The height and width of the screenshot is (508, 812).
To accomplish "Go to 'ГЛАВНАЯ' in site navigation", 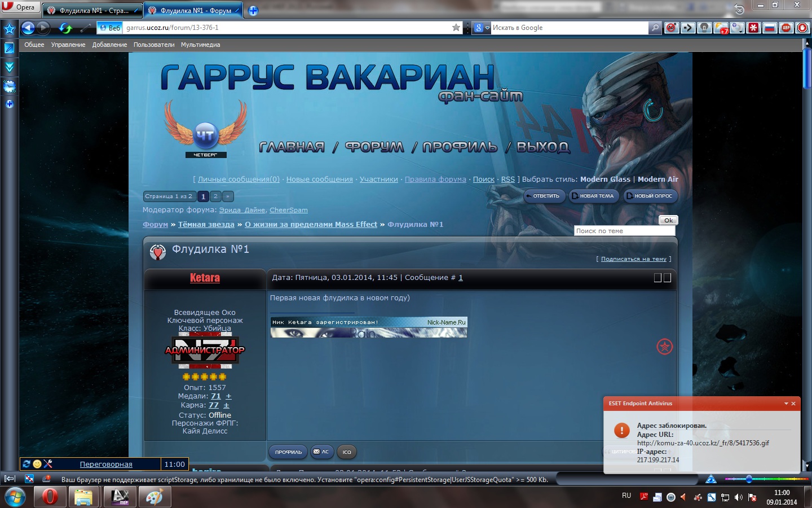I will point(292,147).
